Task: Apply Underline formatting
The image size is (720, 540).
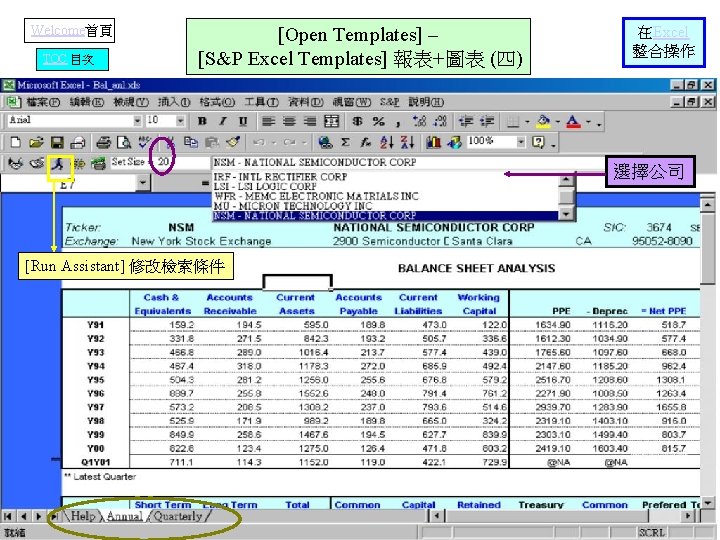Action: (243, 121)
